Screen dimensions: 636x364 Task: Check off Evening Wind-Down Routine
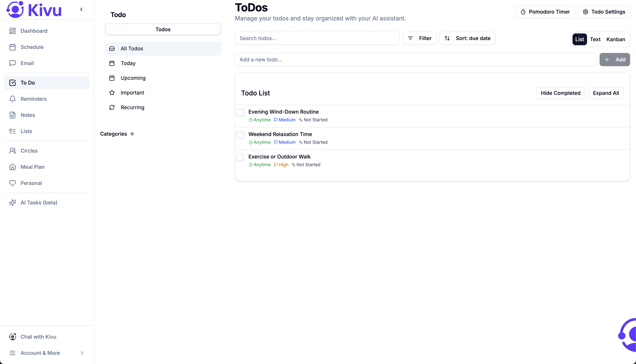(241, 113)
